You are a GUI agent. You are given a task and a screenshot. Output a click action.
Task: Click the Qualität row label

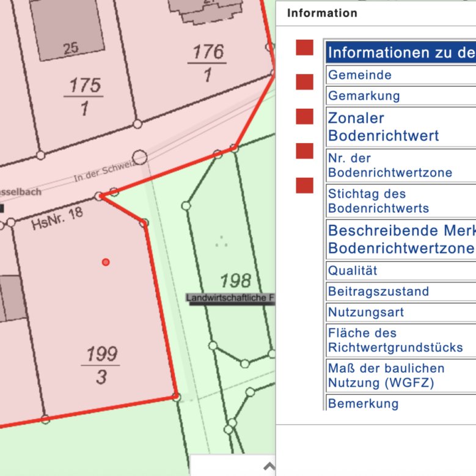353,270
